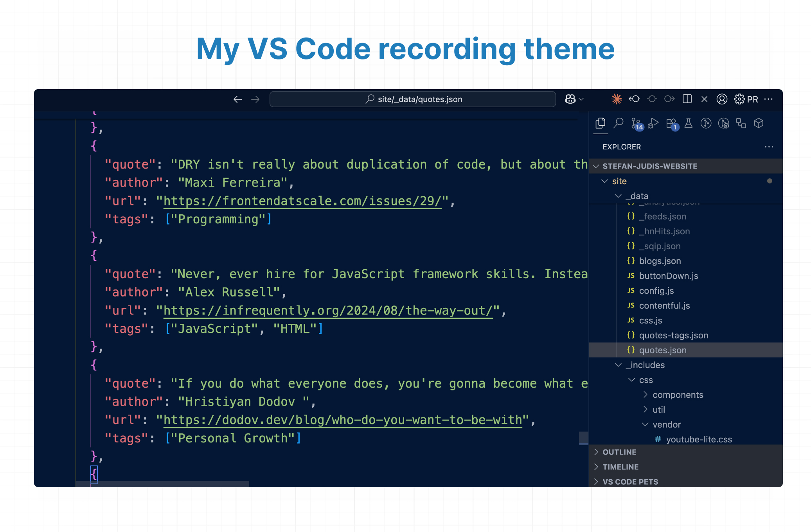Open the Copilot dropdown chevron
The width and height of the screenshot is (811, 532).
tap(581, 99)
